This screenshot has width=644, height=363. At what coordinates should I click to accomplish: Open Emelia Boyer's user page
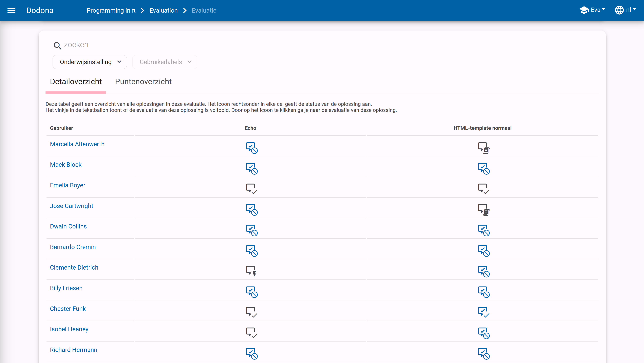[67, 185]
